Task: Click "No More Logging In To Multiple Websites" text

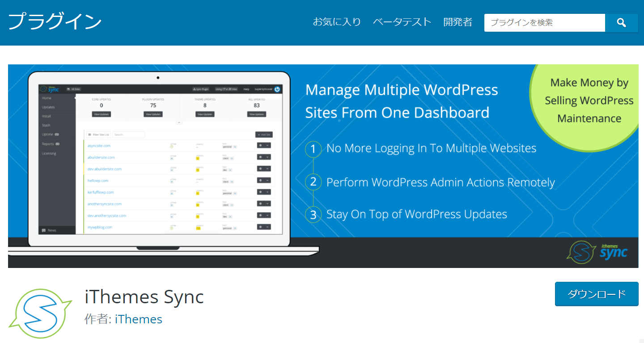Action: click(432, 148)
